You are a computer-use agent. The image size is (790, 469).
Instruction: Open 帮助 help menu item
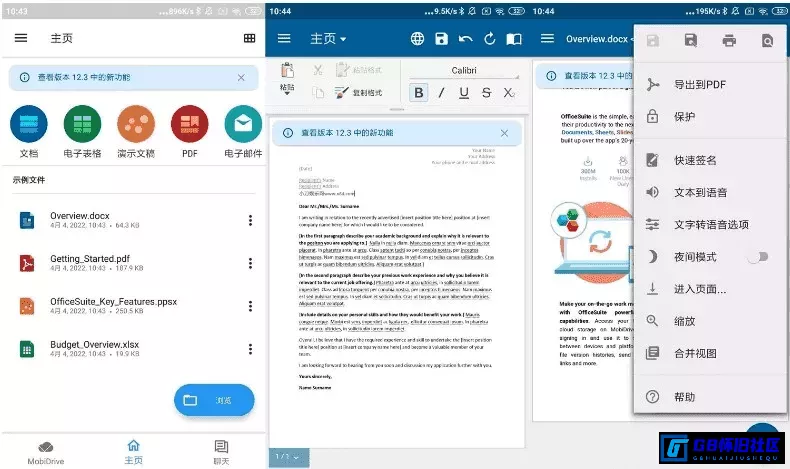710,397
